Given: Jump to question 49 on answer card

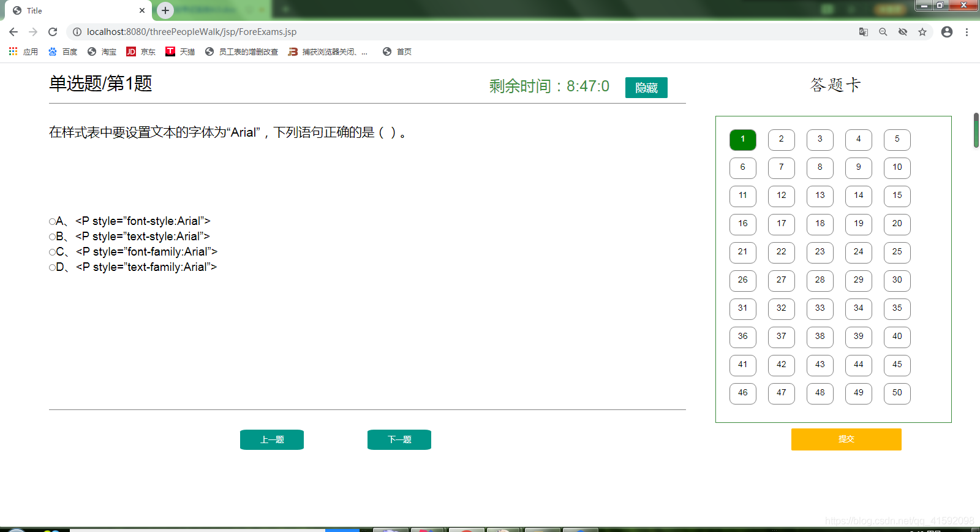Looking at the screenshot, I should tap(859, 393).
